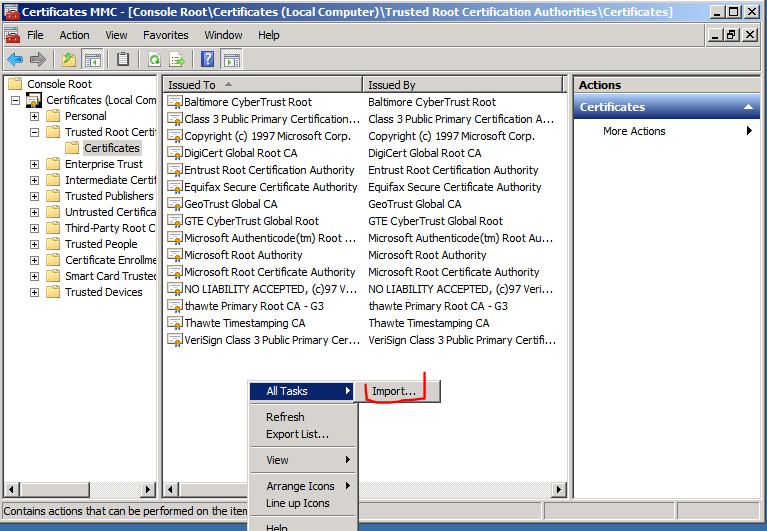The height and width of the screenshot is (531, 767).
Task: Click certificate list scrollbar left arrow
Action: pyautogui.click(x=170, y=489)
